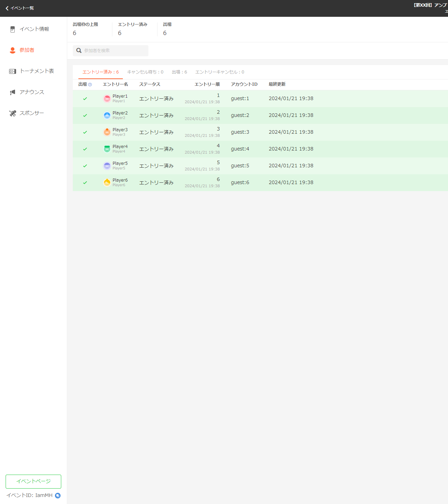Image resolution: width=448 pixels, height=504 pixels.
Task: Click Player6's last-updated timestamp
Action: 291,183
